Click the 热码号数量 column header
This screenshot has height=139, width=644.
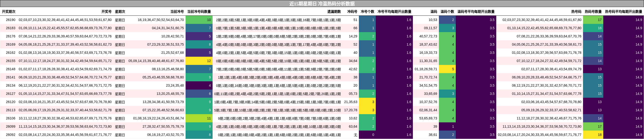pyautogui.click(x=593, y=12)
